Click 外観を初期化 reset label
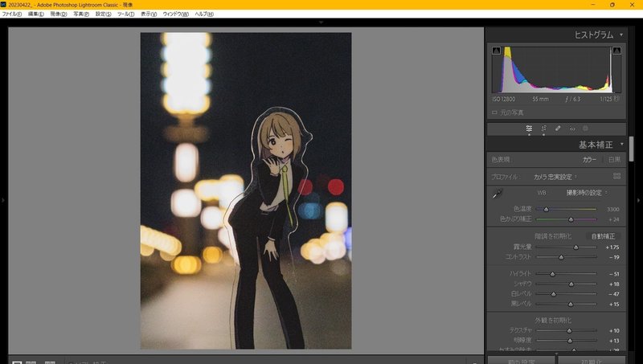The image size is (643, 364). [x=553, y=320]
